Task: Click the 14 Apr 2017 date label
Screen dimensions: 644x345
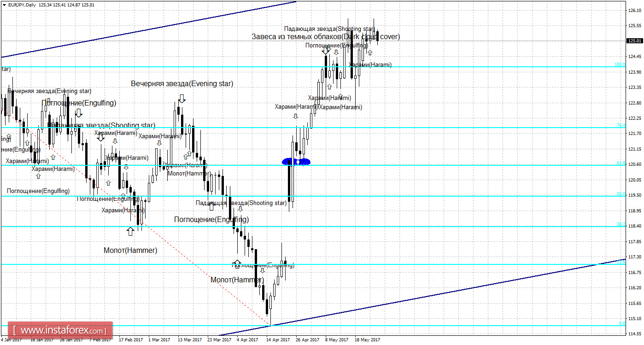Action: [277, 340]
